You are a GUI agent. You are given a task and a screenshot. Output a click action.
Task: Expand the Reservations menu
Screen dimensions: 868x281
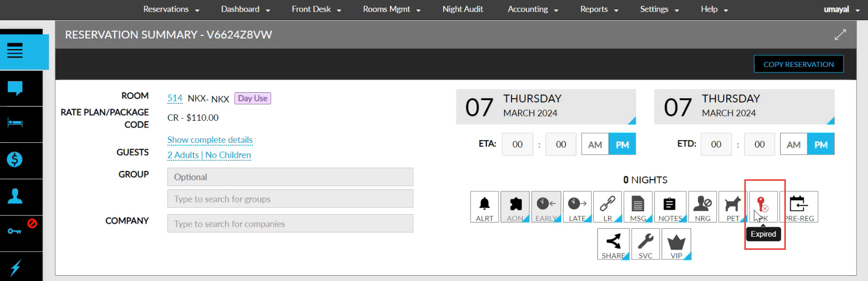[171, 9]
